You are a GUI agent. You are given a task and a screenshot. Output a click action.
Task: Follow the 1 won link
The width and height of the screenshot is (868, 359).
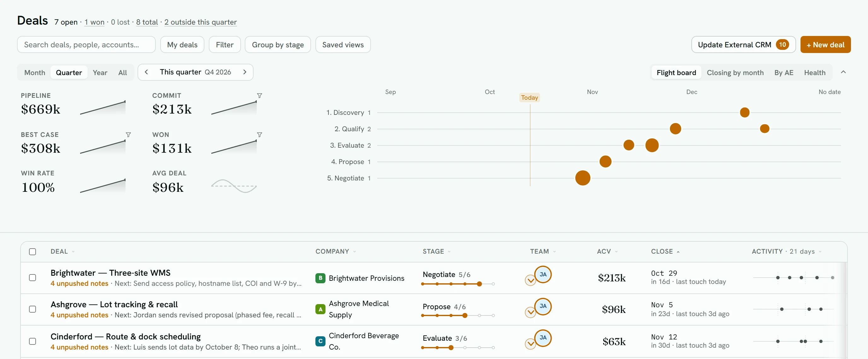tap(94, 22)
